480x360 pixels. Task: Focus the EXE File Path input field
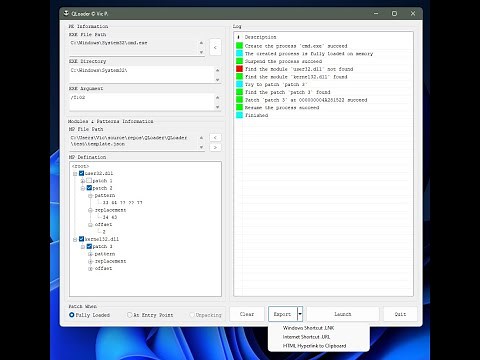[134, 47]
